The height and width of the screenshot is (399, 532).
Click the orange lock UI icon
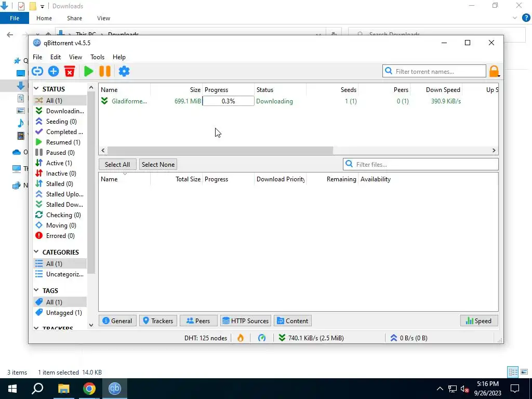(494, 71)
